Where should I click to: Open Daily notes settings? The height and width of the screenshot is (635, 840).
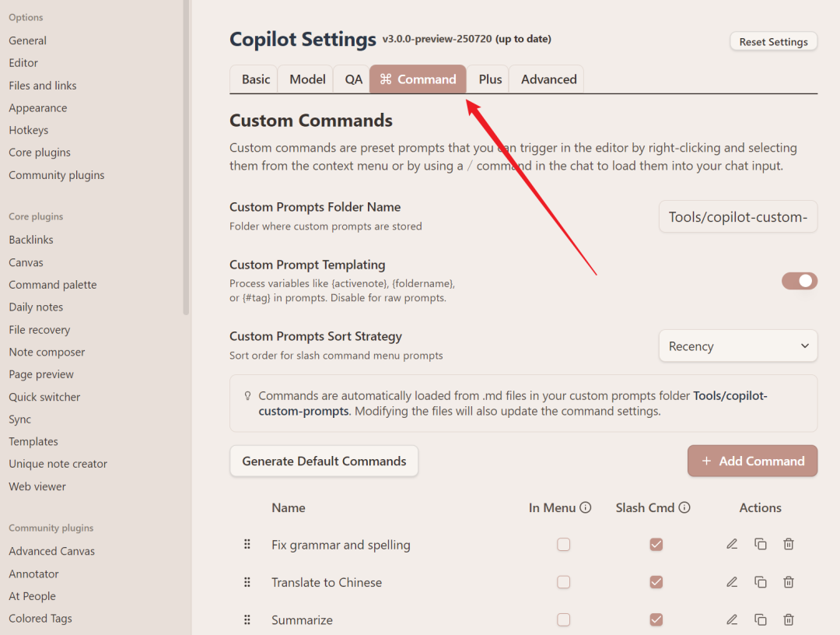36,307
